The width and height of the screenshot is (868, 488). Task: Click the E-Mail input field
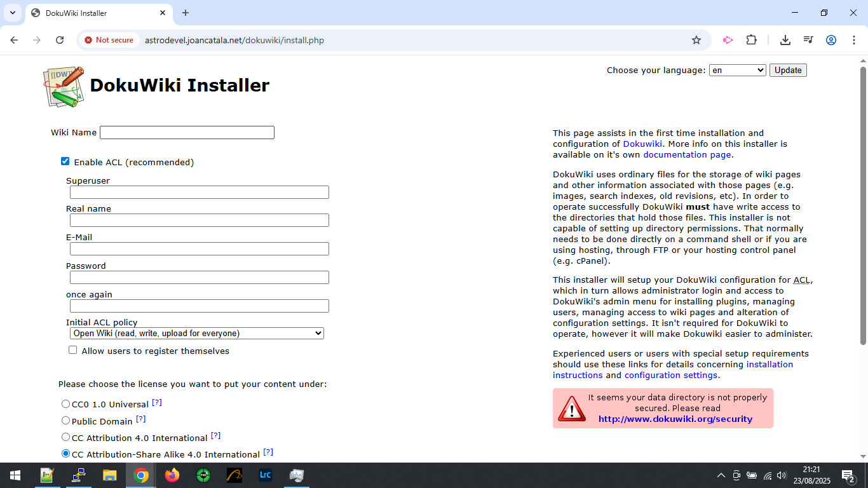pos(200,248)
